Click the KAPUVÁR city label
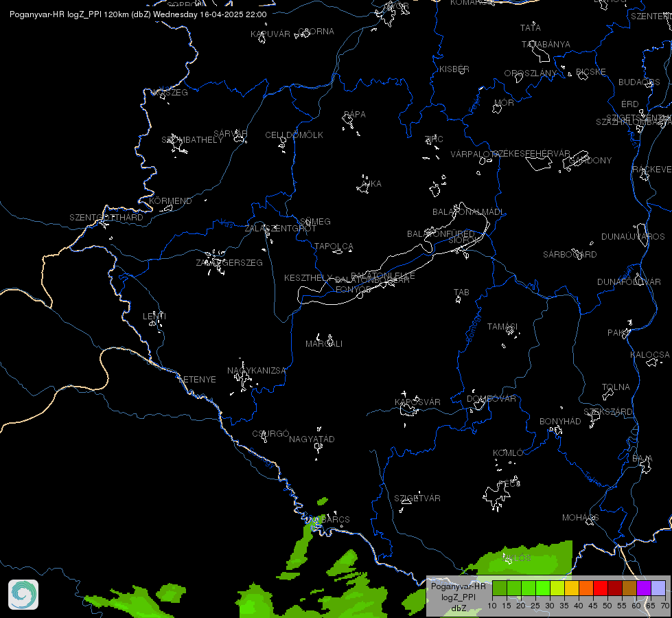Image resolution: width=672 pixels, height=618 pixels. point(270,34)
